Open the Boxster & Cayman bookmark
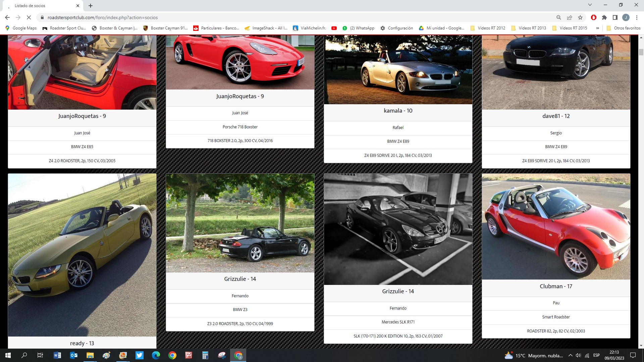The height and width of the screenshot is (362, 644). tap(115, 28)
